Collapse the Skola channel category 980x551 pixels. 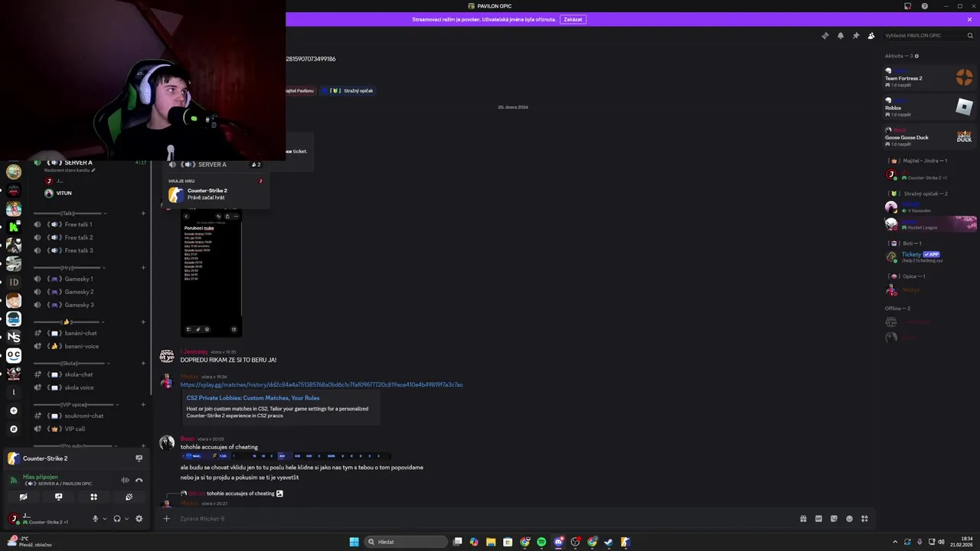pyautogui.click(x=70, y=363)
